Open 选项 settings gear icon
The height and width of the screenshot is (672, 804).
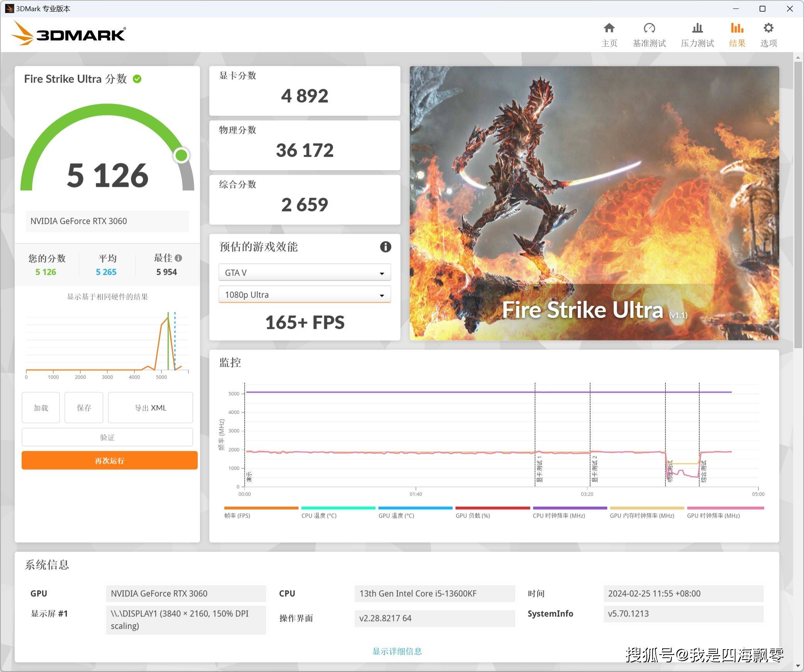(x=768, y=34)
